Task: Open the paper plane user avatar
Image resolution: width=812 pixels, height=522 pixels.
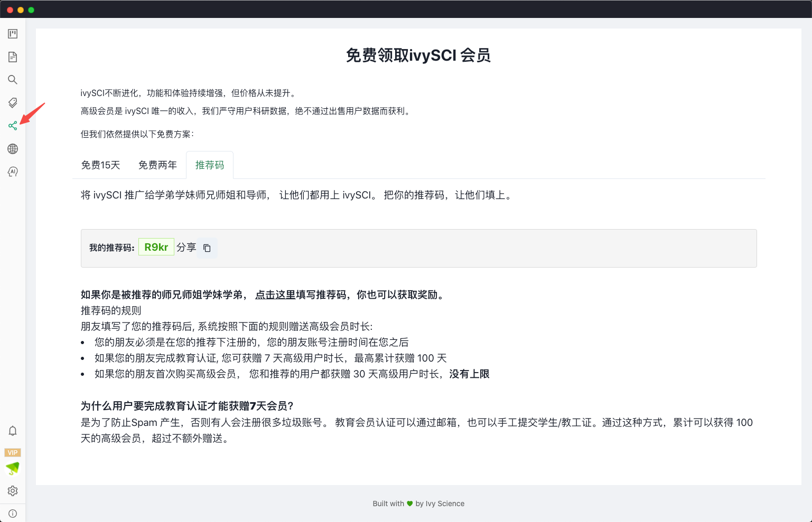Action: 13,468
